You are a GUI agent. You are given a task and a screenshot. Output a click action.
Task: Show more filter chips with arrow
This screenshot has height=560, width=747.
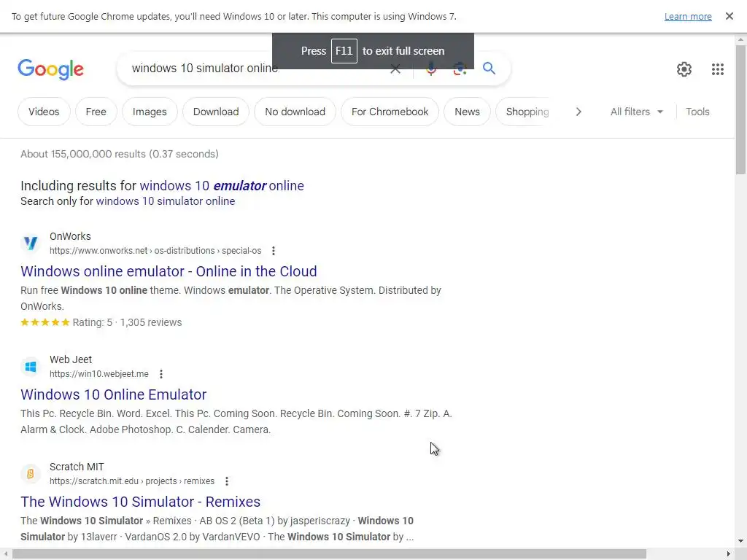coord(578,112)
